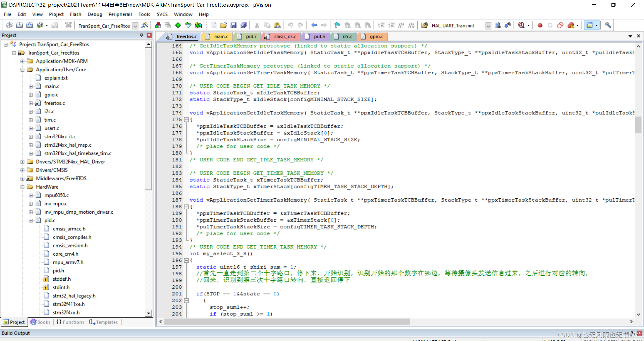Click the Translate current file icon
Screen dimensions: 644x341
(x=9, y=25)
